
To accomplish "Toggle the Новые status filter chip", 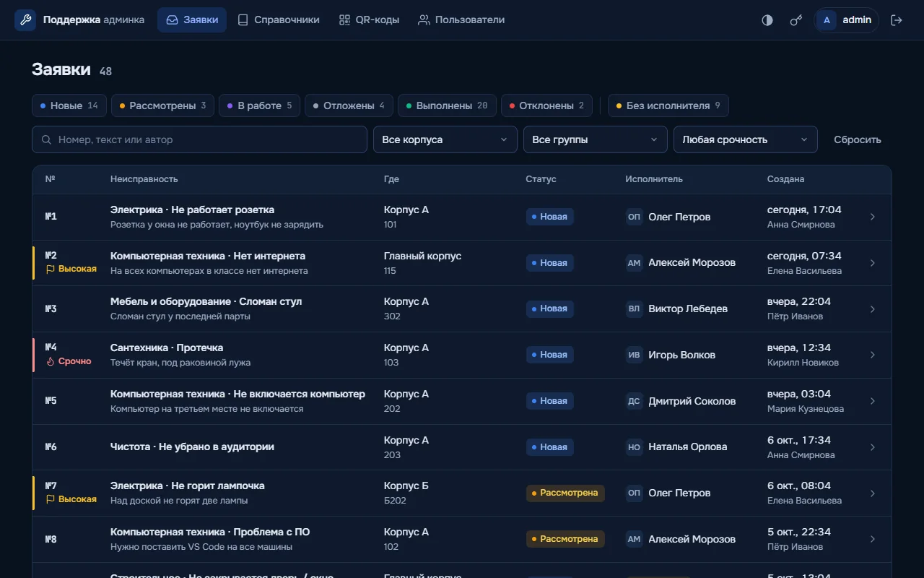I will click(x=69, y=105).
